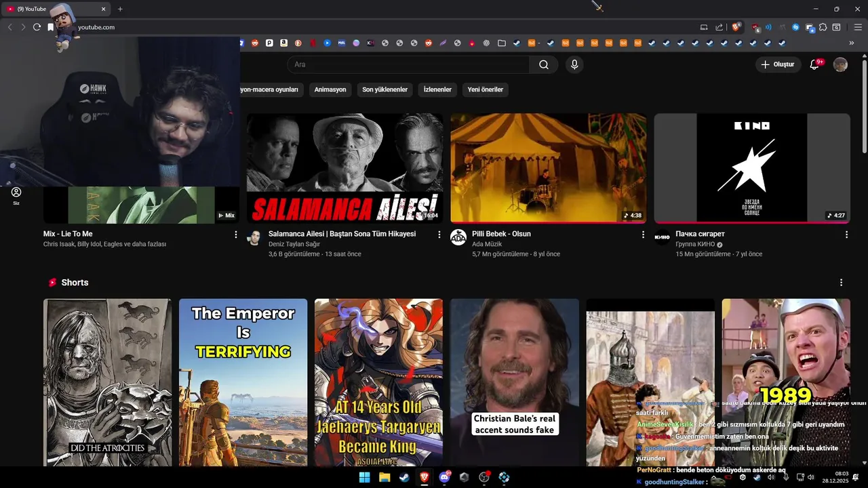Click the YouTube search magnifier button
868x488 pixels.
pos(544,64)
